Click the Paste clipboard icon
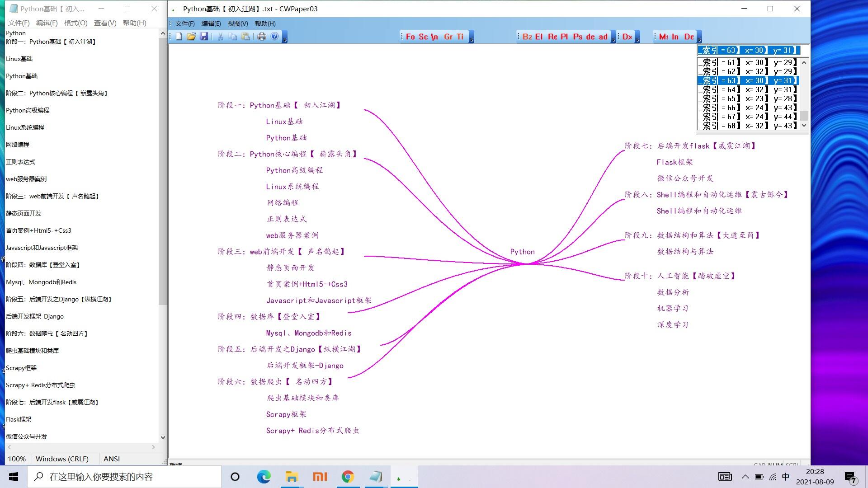This screenshot has width=868, height=488. click(245, 37)
